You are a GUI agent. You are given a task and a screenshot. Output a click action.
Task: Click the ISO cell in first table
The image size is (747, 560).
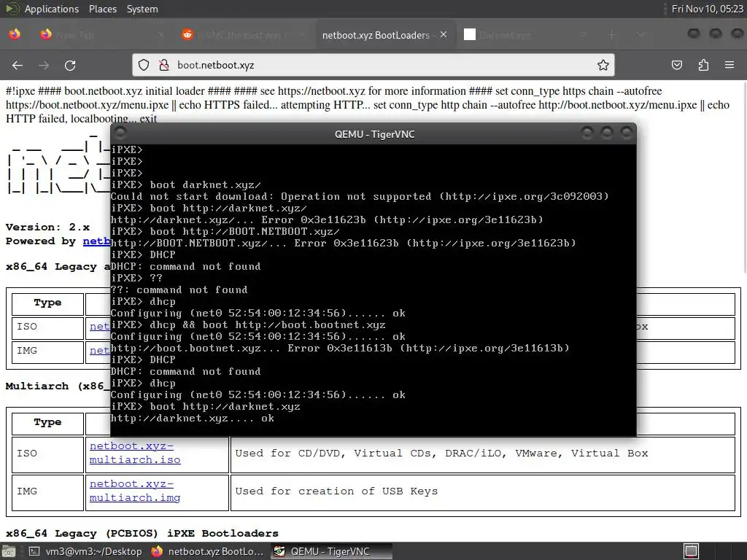[x=47, y=327]
